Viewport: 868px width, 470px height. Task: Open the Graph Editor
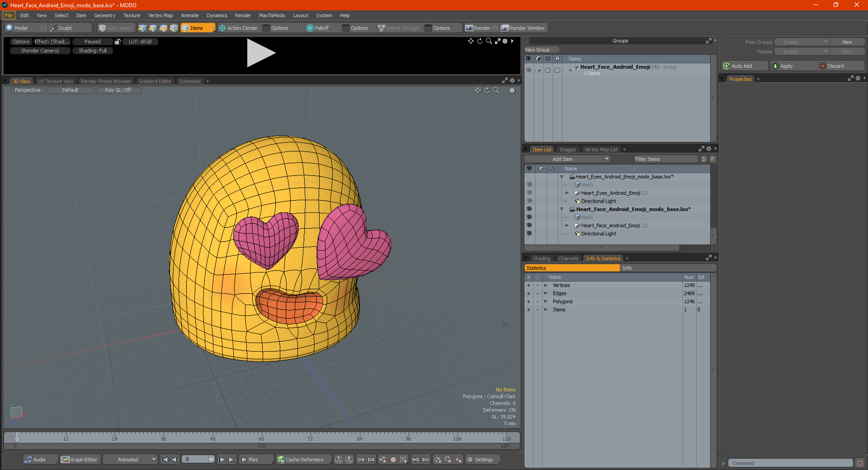(80, 460)
